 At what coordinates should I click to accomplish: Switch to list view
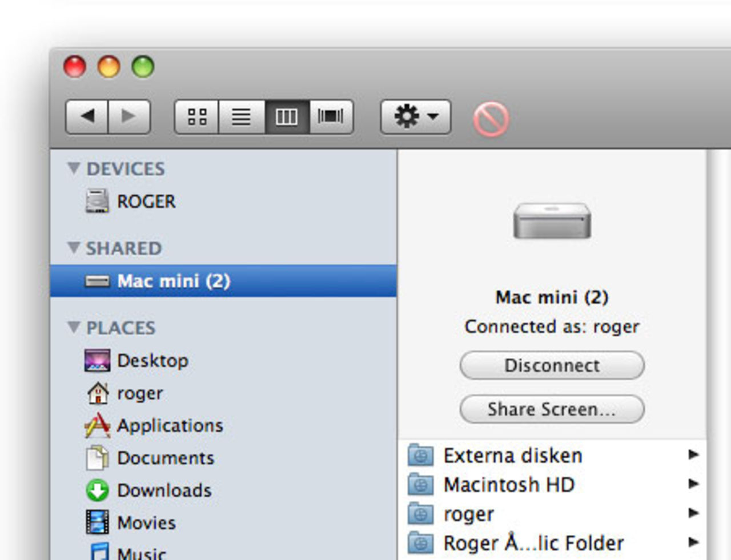point(241,117)
